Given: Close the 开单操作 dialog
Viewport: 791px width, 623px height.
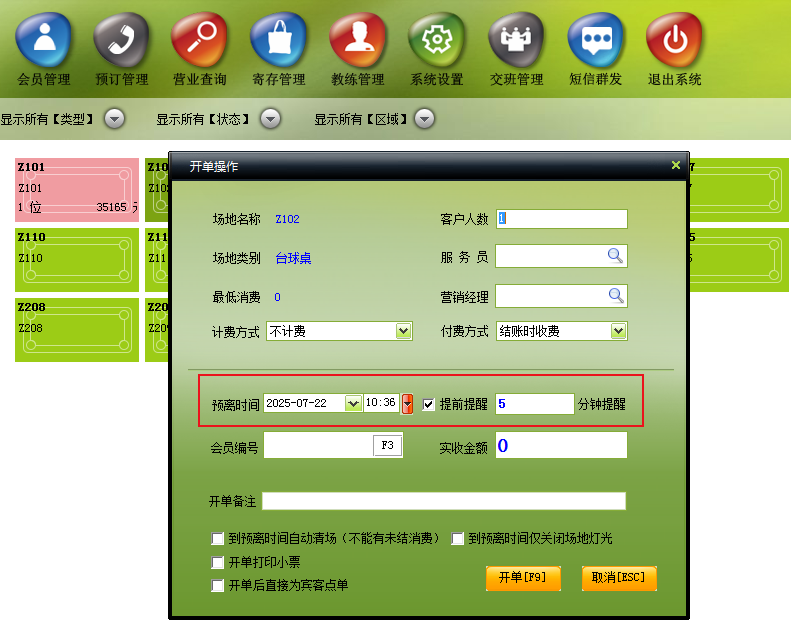Looking at the screenshot, I should pyautogui.click(x=675, y=165).
